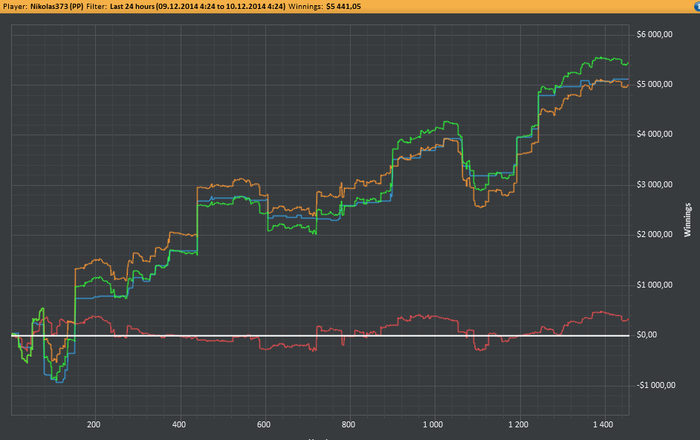Click the $4 000,00 y-axis label
This screenshot has width=700, height=440.
pos(654,134)
